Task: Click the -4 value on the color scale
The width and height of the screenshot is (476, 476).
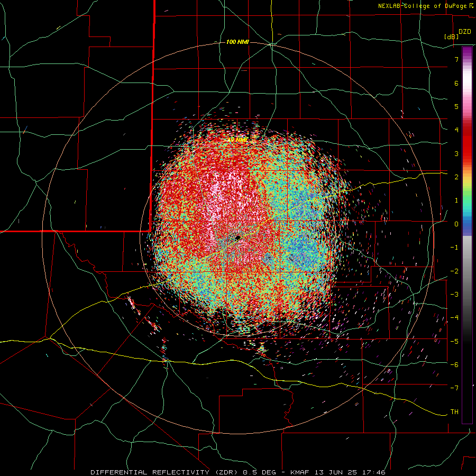Action: coord(454,318)
